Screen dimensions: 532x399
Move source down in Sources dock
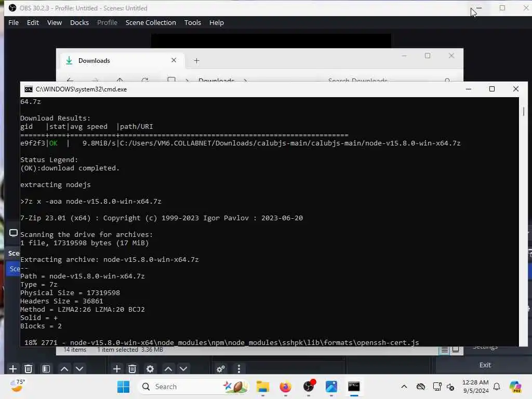point(183,369)
